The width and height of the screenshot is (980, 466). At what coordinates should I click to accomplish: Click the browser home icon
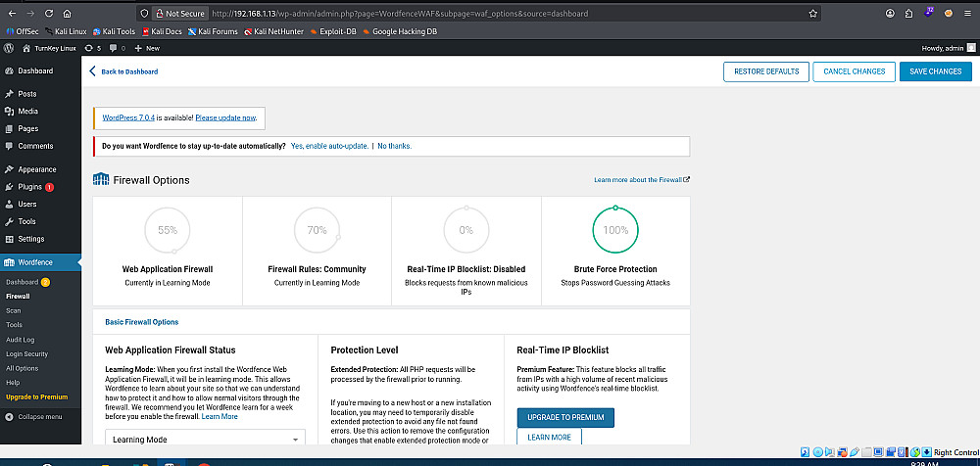67,13
